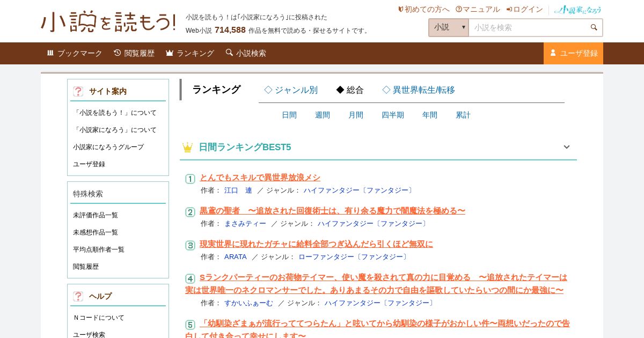Open genre ハイファンタジー for rank 1 novel
This screenshot has height=338, width=644.
point(359,190)
